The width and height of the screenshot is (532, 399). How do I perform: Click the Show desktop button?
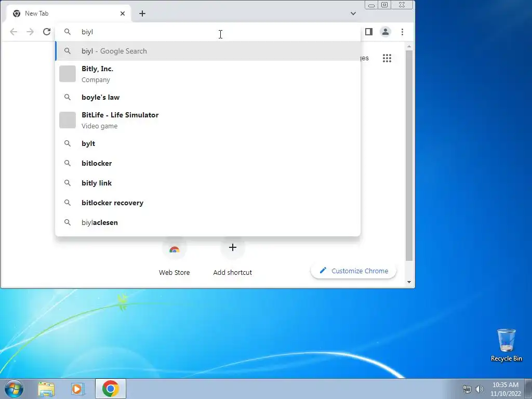[528, 389]
